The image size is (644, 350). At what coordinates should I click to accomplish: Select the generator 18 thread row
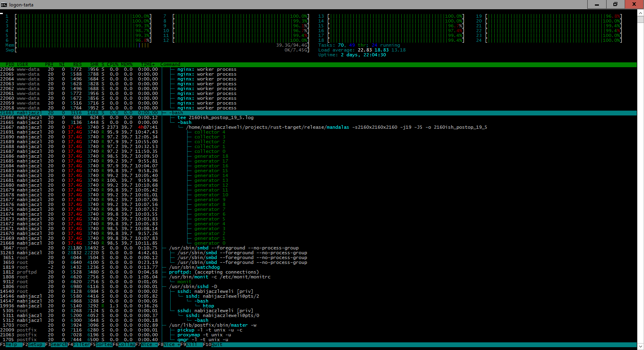[211, 156]
